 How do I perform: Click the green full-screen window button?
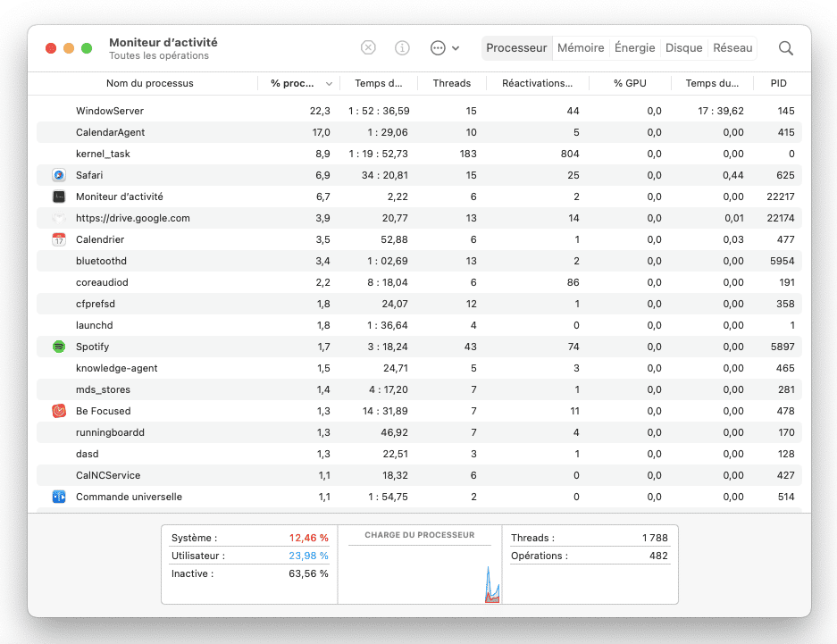coord(87,48)
